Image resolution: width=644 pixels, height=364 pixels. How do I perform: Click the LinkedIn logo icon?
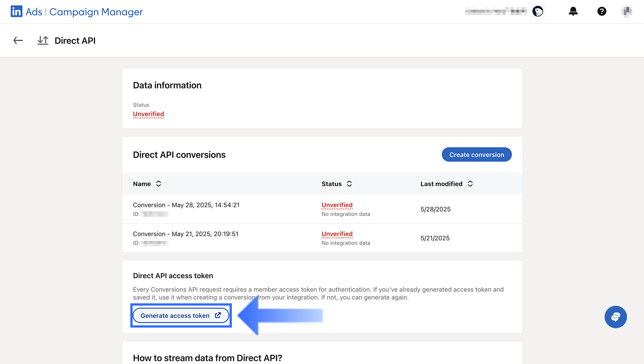(16, 12)
